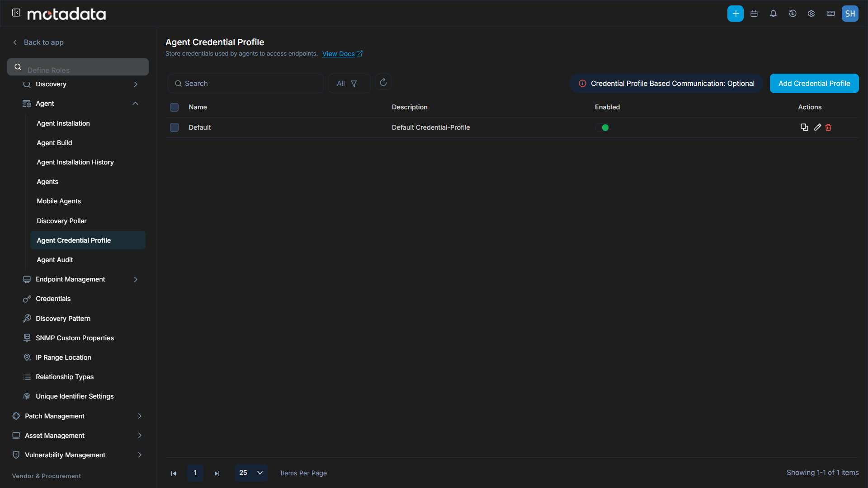Viewport: 868px width, 488px height.
Task: Go to last page arrow
Action: click(217, 473)
